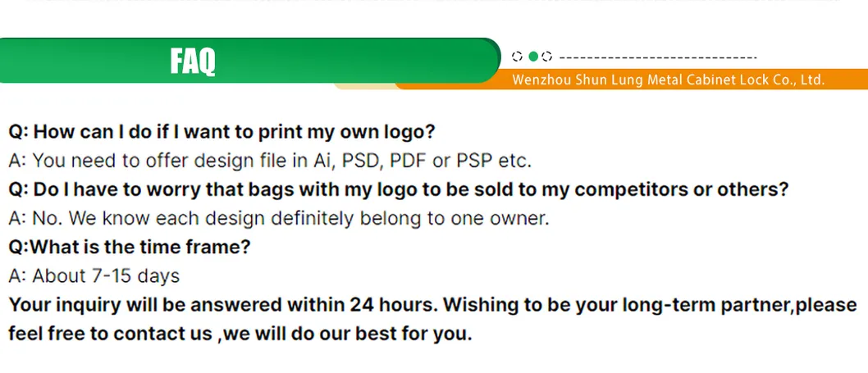Click the 'feel free to contact us' line
The width and height of the screenshot is (868, 373).
click(x=240, y=334)
